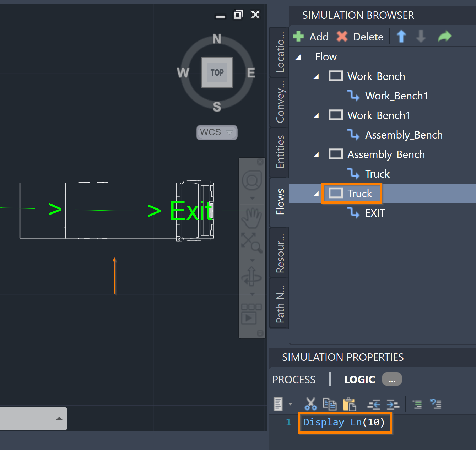Viewport: 476px width, 450px height.
Task: Switch to the Locations side tab
Action: click(280, 52)
